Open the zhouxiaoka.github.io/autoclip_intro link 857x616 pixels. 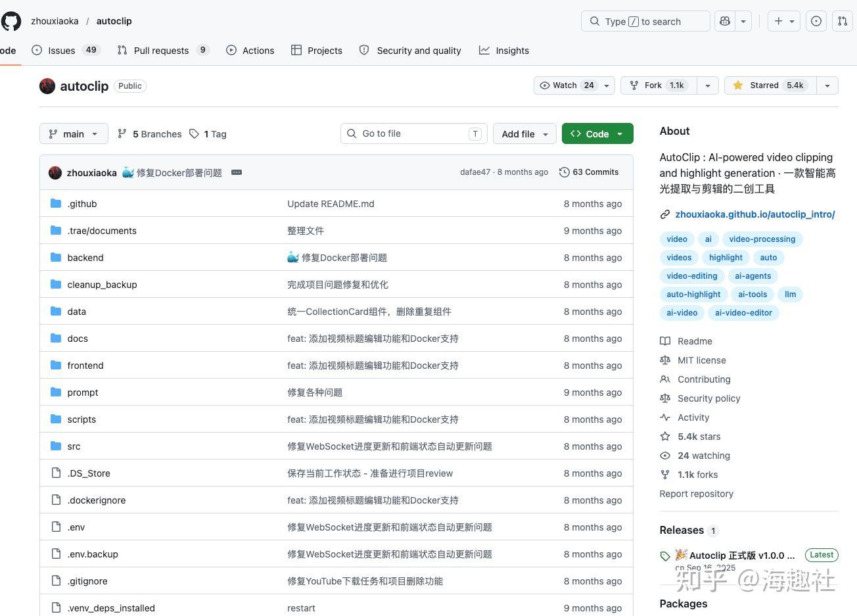point(755,214)
